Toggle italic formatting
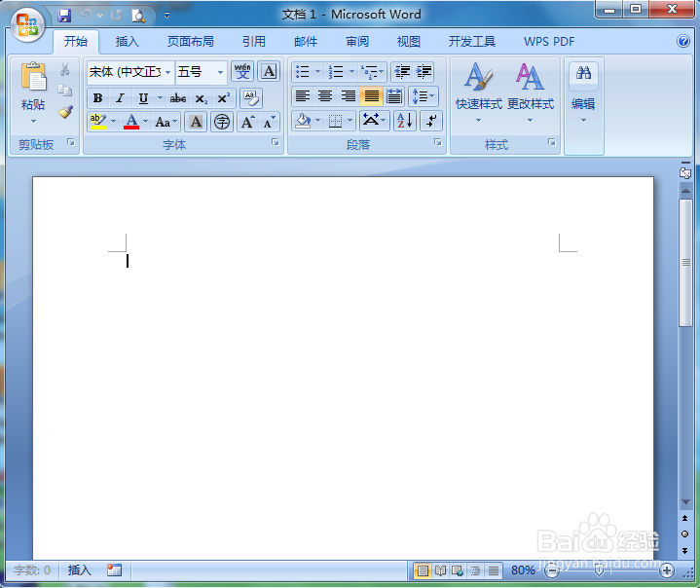Screen dimensions: 700x588 coord(120,98)
